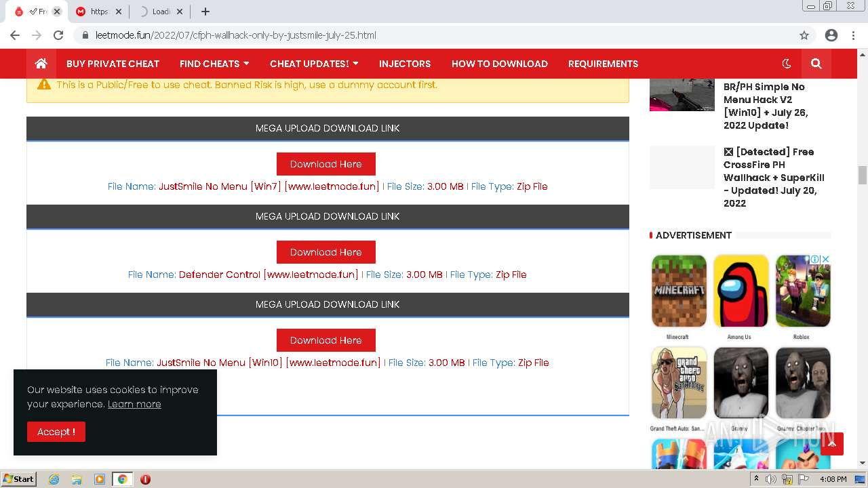Click browser forward arrow
Screen dimensions: 868x488
pyautogui.click(x=37, y=35)
